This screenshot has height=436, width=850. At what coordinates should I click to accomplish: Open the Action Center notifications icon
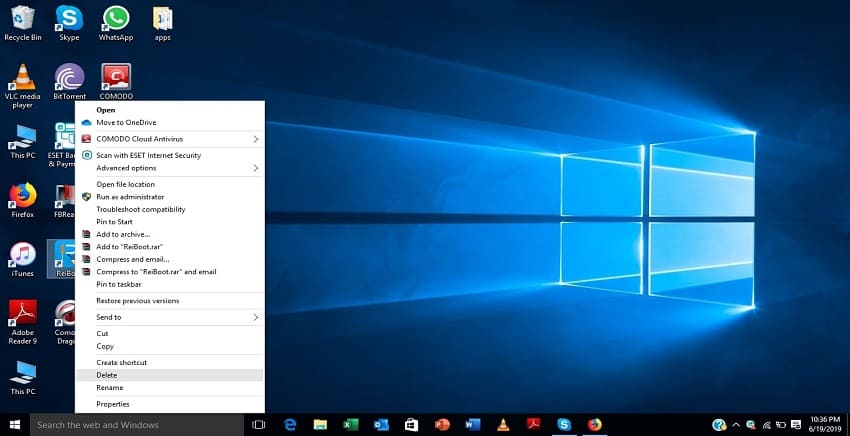[796, 425]
